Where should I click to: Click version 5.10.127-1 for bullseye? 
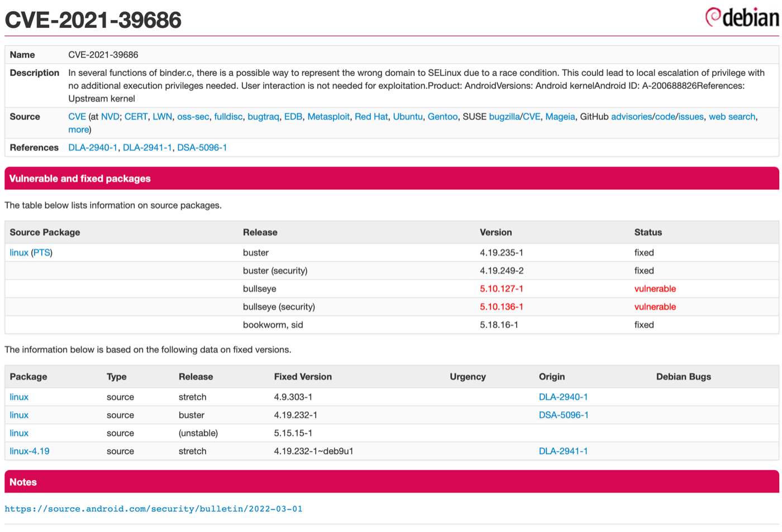point(502,289)
